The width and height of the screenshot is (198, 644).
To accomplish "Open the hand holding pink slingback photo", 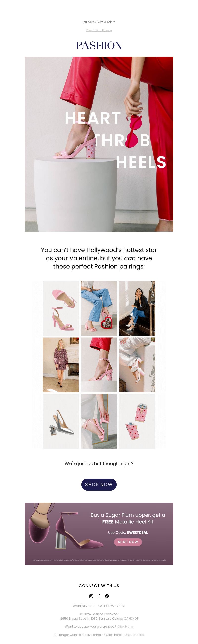I will pos(99,421).
